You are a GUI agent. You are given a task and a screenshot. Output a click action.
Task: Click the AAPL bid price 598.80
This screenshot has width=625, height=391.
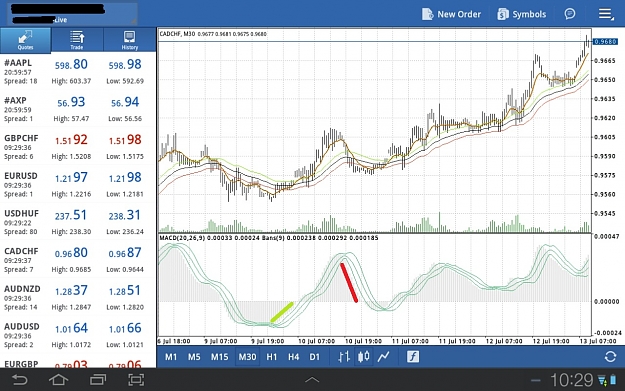click(71, 65)
